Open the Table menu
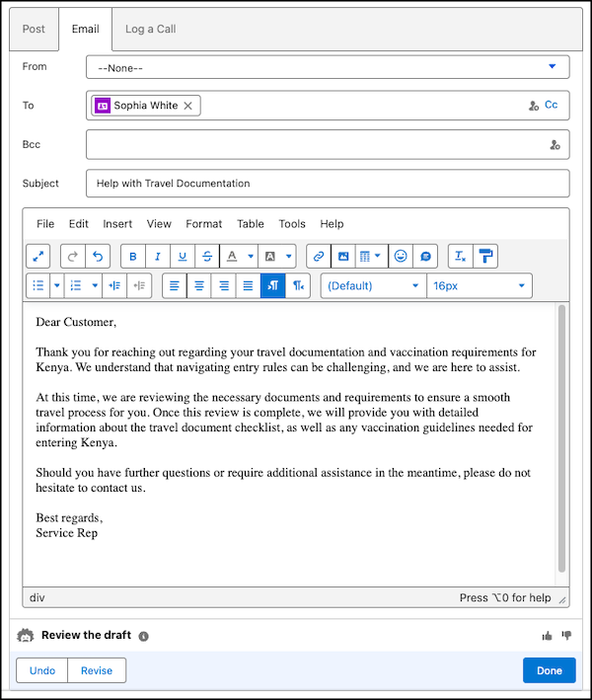The image size is (592, 700). (x=251, y=224)
